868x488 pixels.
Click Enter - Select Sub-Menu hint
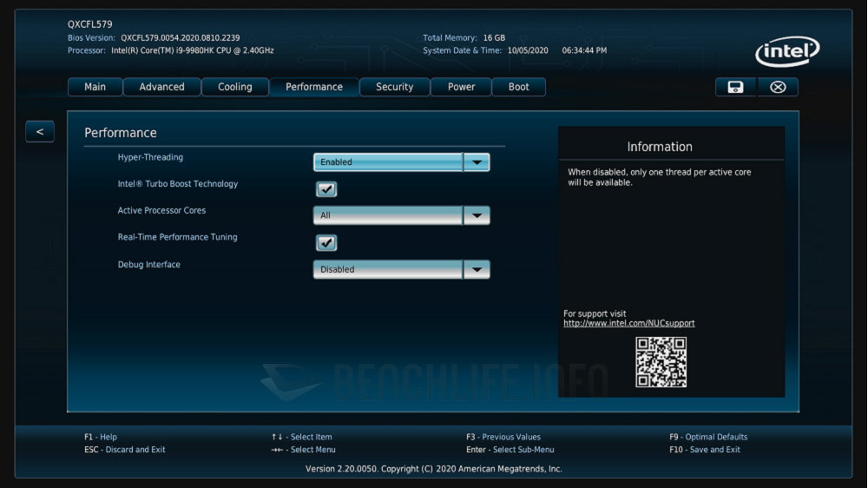(510, 450)
